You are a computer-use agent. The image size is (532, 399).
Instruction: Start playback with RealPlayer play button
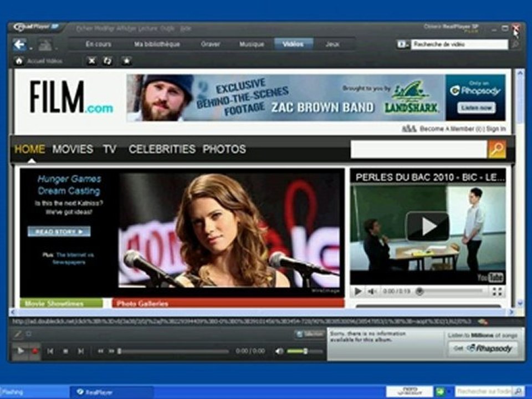[21, 351]
